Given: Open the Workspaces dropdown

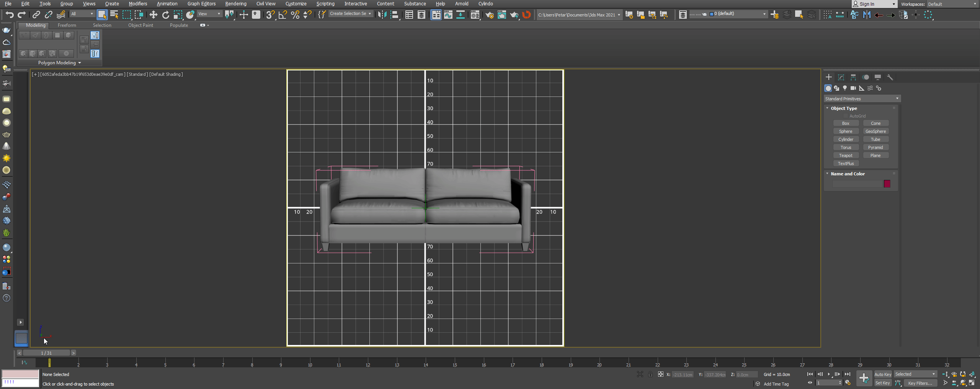Looking at the screenshot, I should tap(952, 4).
